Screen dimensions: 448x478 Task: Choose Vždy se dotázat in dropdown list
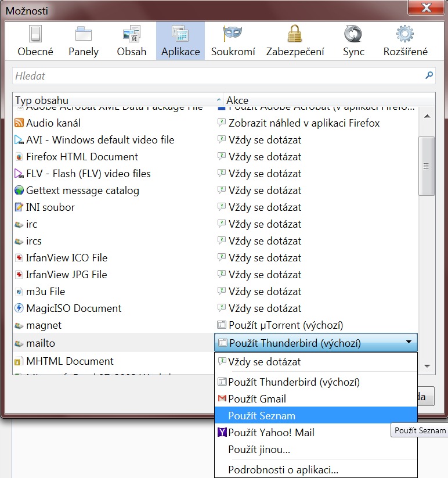tap(316, 362)
